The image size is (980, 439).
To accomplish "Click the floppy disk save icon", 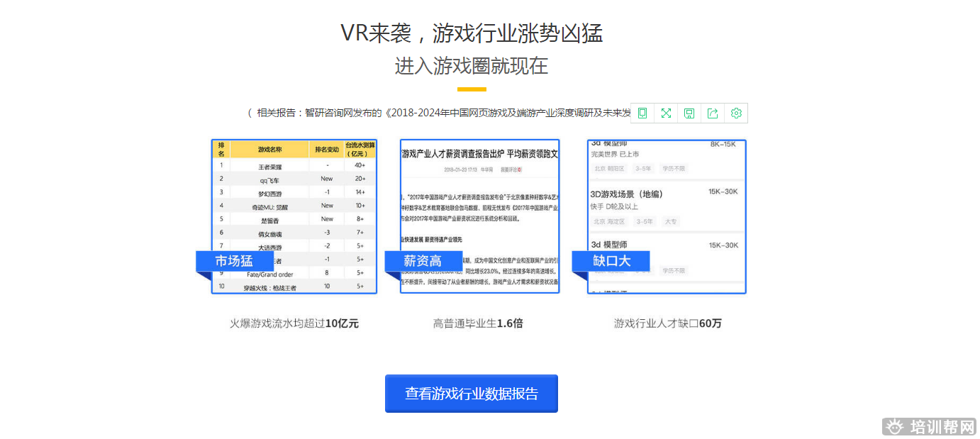I will coord(689,113).
